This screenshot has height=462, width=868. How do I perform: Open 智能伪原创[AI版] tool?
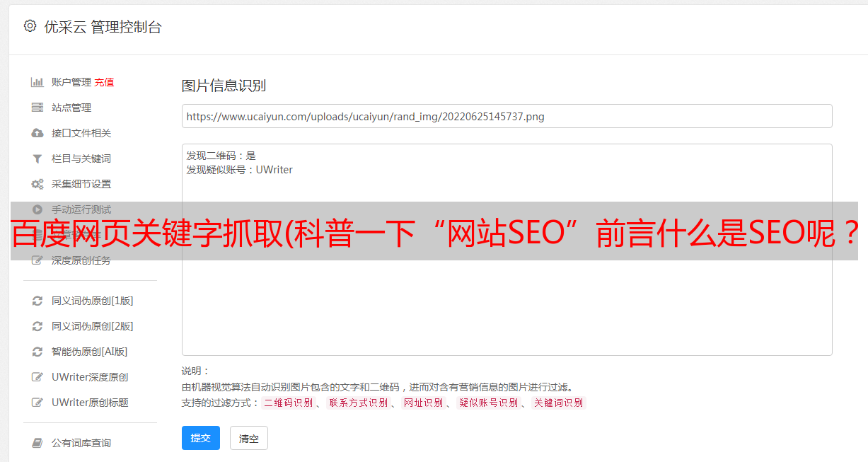(x=90, y=352)
